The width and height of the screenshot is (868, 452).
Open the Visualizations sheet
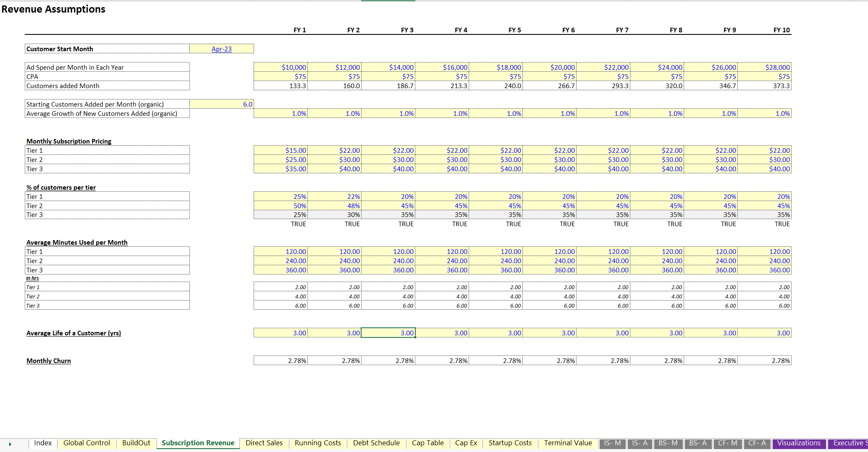798,443
